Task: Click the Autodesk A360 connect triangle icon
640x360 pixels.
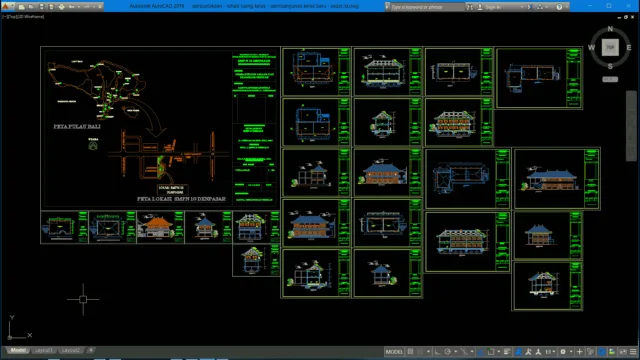Action: point(540,7)
